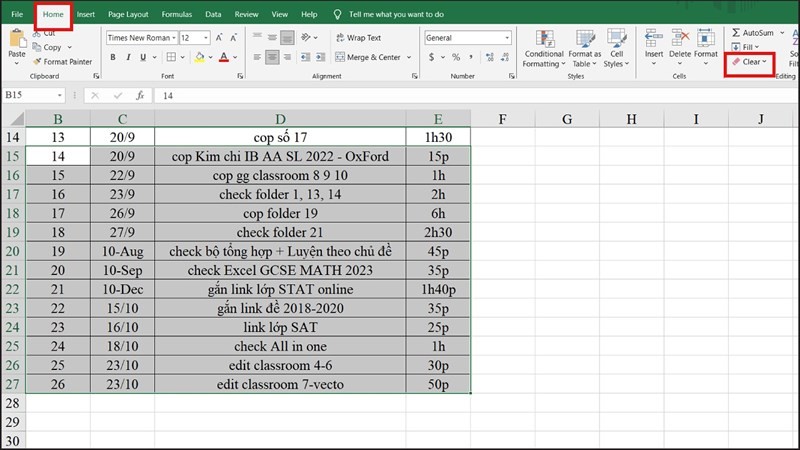This screenshot has width=800, height=450.
Task: Open the font name dropdown Times New Roman
Action: (x=173, y=38)
